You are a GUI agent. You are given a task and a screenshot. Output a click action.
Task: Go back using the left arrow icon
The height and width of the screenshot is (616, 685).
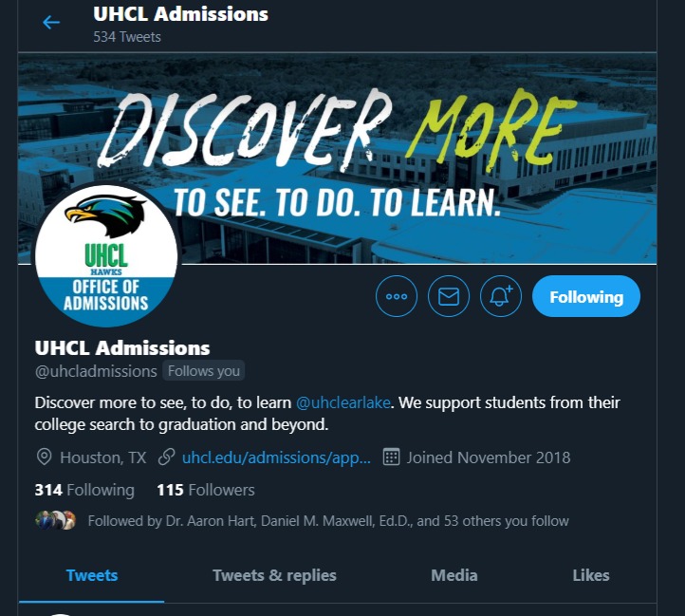point(51,22)
